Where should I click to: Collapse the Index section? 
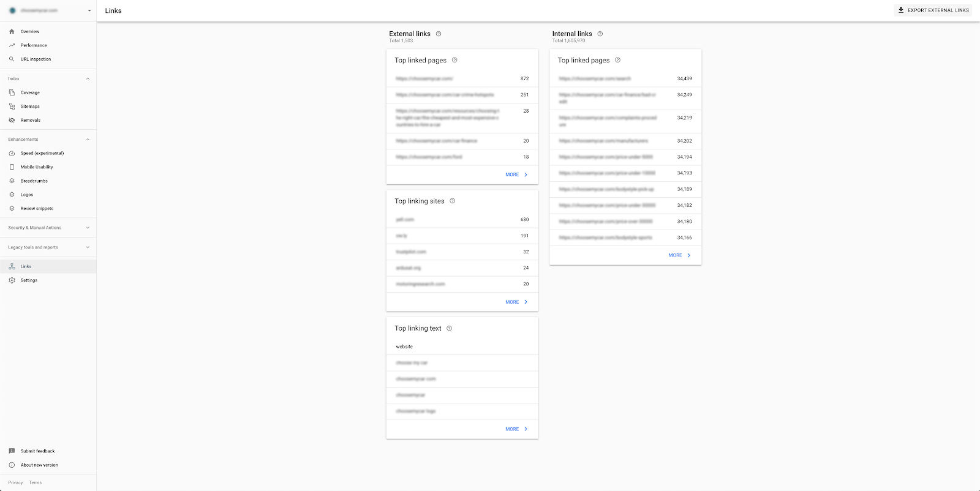88,78
